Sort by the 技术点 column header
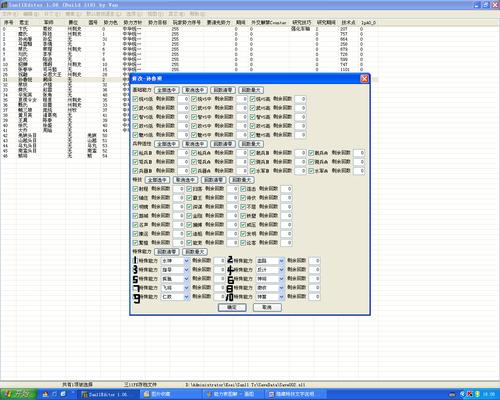The image size is (500, 400). pyautogui.click(x=348, y=23)
